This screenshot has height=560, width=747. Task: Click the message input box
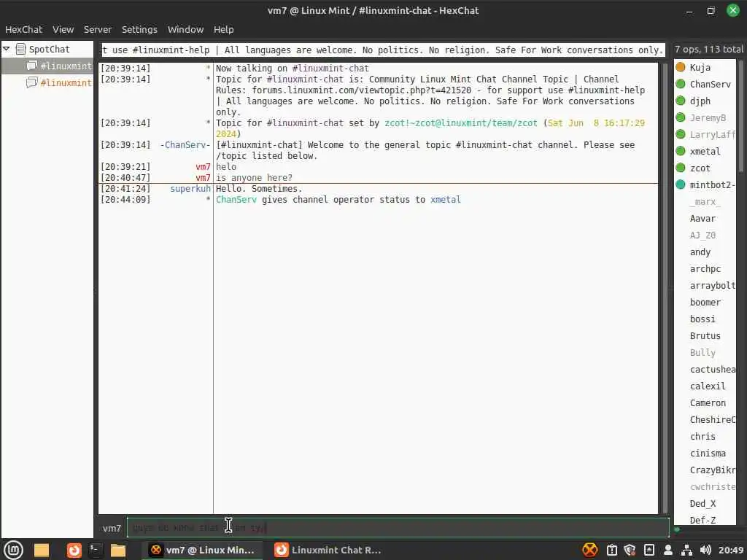398,528
